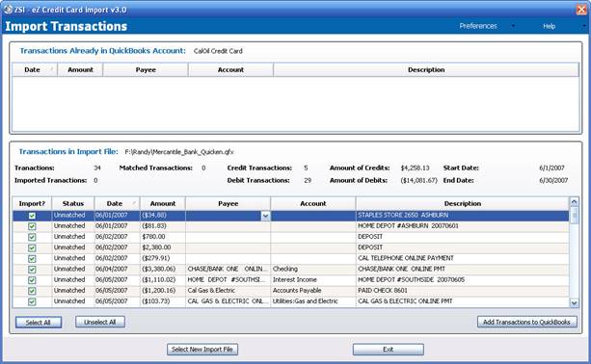The image size is (591, 364).
Task: Click amount cell ($1,110.02)
Action: (162, 279)
